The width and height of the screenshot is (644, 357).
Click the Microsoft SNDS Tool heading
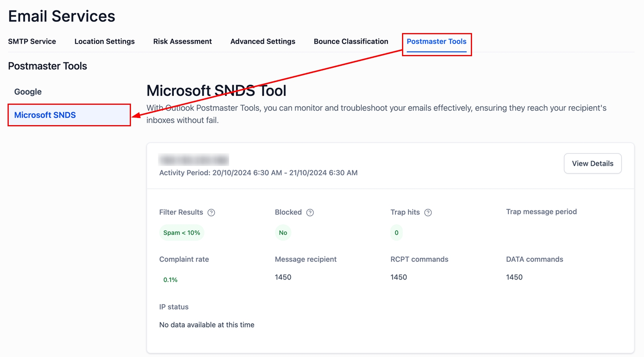click(x=216, y=91)
